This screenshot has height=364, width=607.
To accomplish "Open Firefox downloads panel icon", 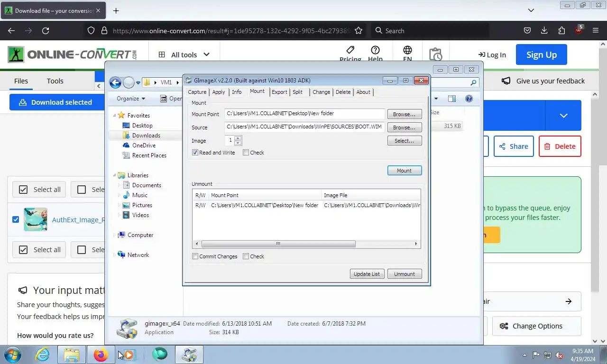I will click(544, 31).
